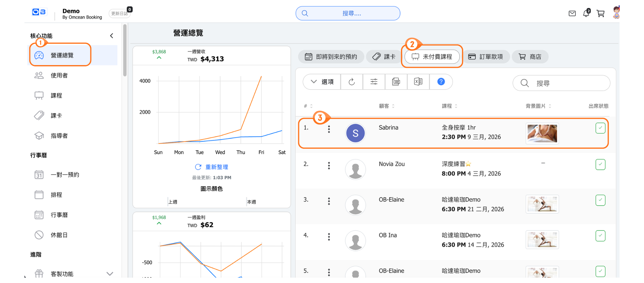Open 使用者 in the sidebar
This screenshot has height=283, width=644.
pyautogui.click(x=59, y=75)
